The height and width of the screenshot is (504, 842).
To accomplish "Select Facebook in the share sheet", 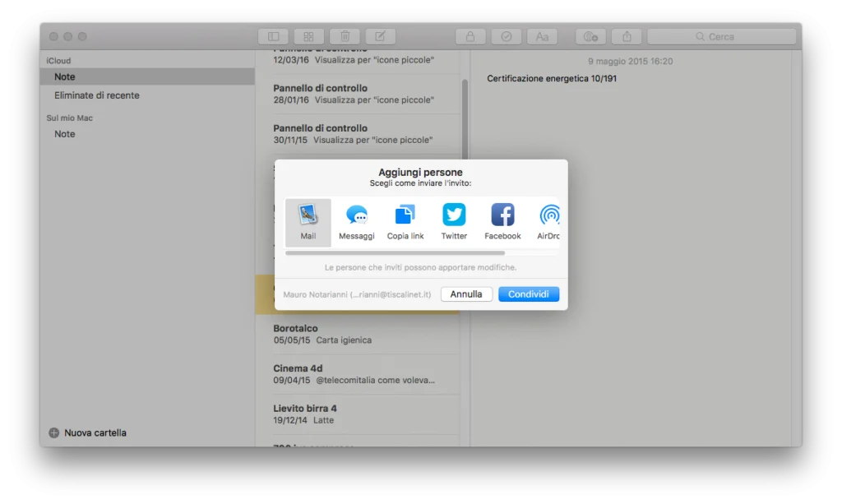I will (x=502, y=220).
